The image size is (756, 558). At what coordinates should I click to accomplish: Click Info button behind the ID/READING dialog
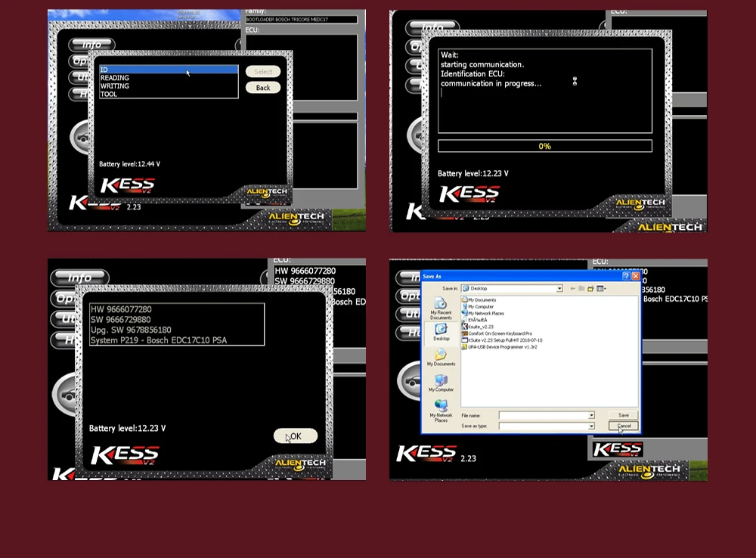pyautogui.click(x=91, y=45)
